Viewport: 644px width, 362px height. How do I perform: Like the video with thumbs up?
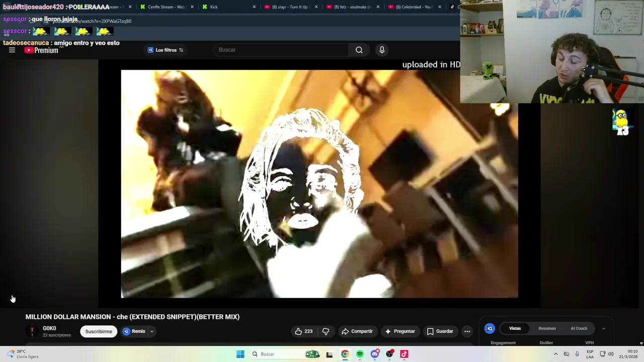coord(304,331)
